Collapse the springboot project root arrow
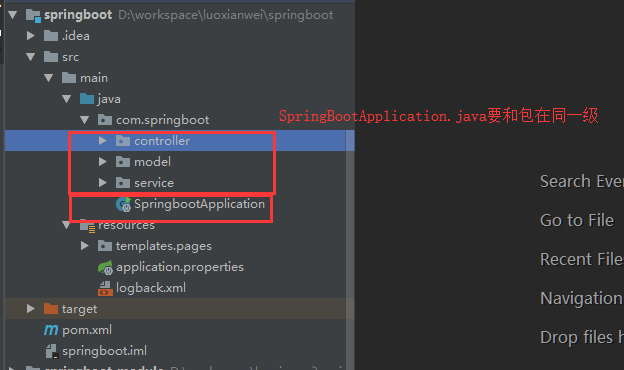The width and height of the screenshot is (624, 370). 13,15
